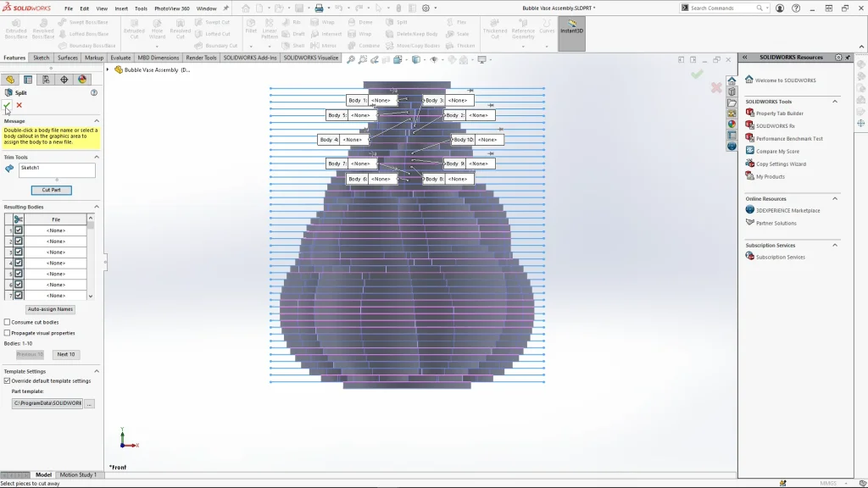Pin the SOLIDWORKS menu bar

(x=225, y=8)
